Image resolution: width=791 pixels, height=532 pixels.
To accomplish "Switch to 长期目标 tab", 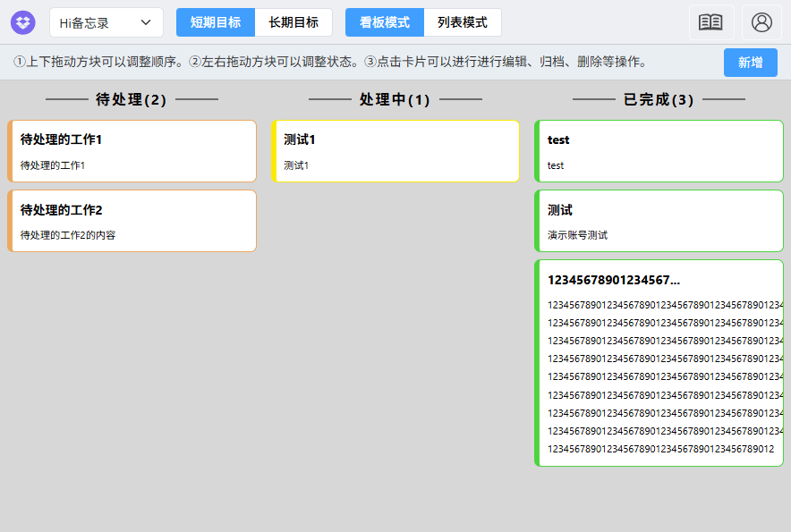I will click(293, 22).
